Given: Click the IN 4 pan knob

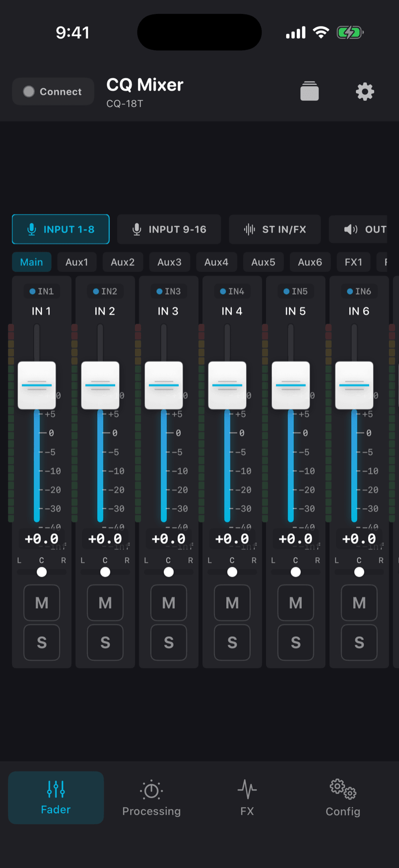Looking at the screenshot, I should click(x=232, y=572).
